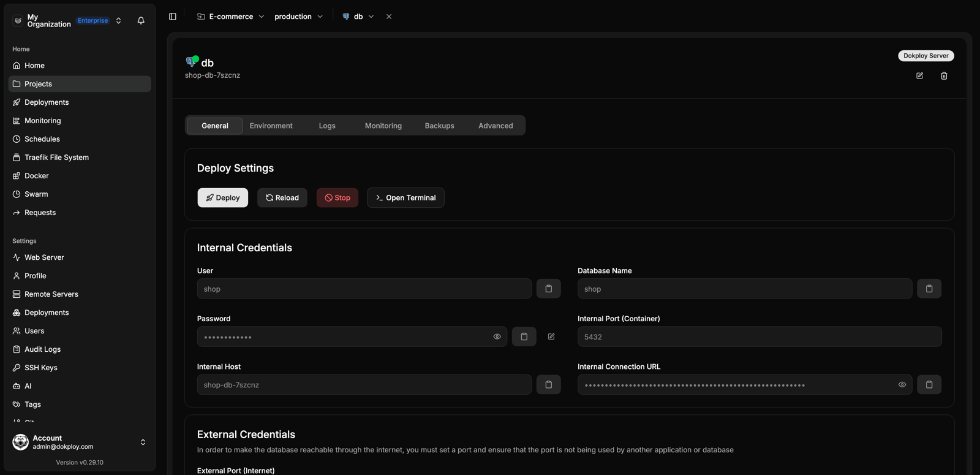Viewport: 980px width, 475px height.
Task: Open the Advanced tab
Action: point(496,126)
